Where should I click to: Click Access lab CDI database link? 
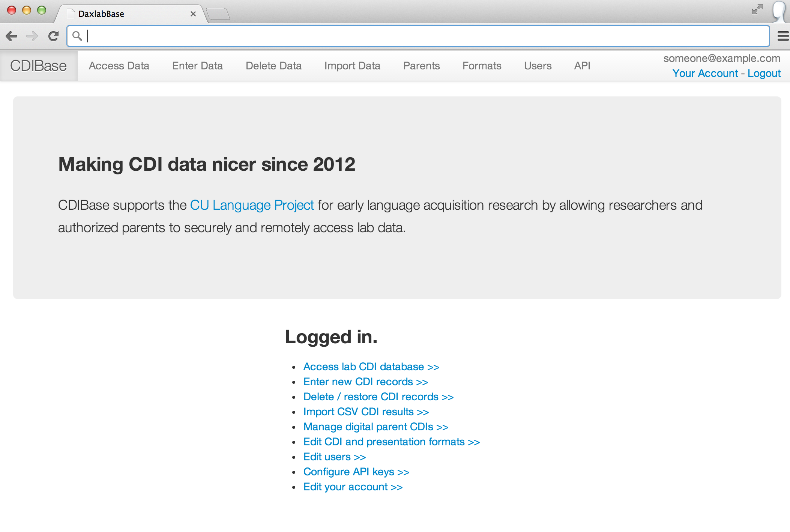pos(371,367)
